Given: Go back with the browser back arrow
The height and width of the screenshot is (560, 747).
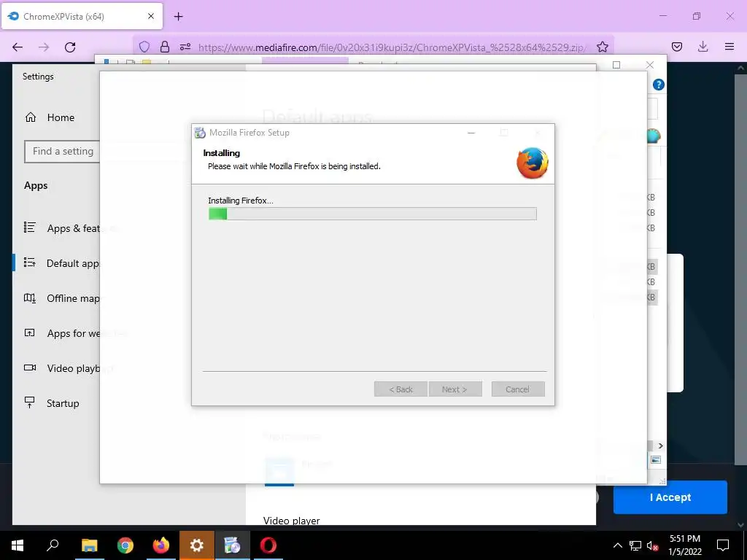Looking at the screenshot, I should tap(18, 47).
